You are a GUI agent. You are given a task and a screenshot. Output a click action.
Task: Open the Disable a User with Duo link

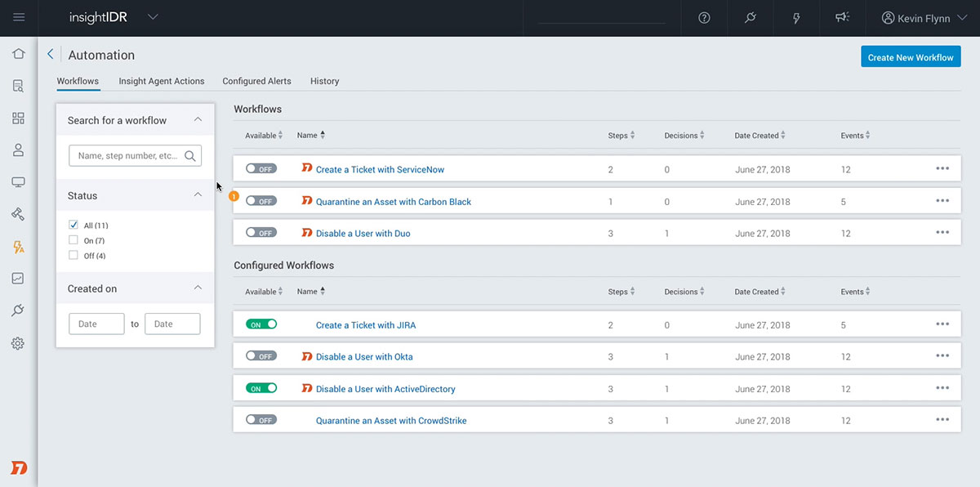363,233
